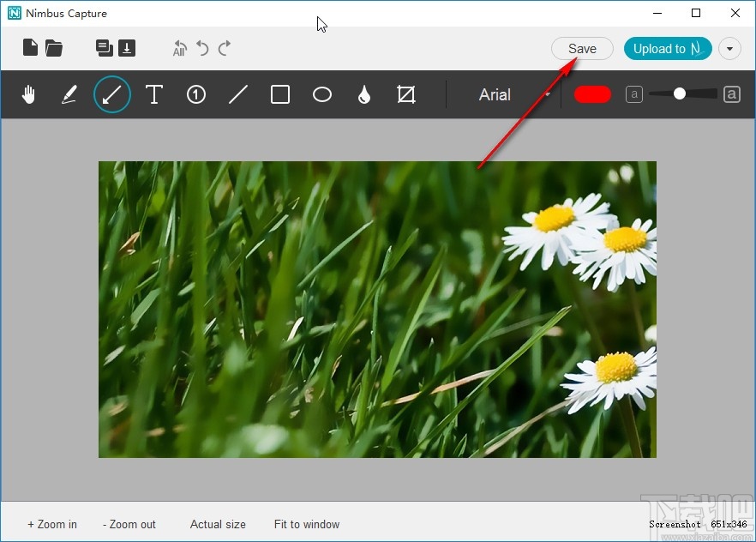
Task: Open the red color swatch
Action: pos(592,94)
